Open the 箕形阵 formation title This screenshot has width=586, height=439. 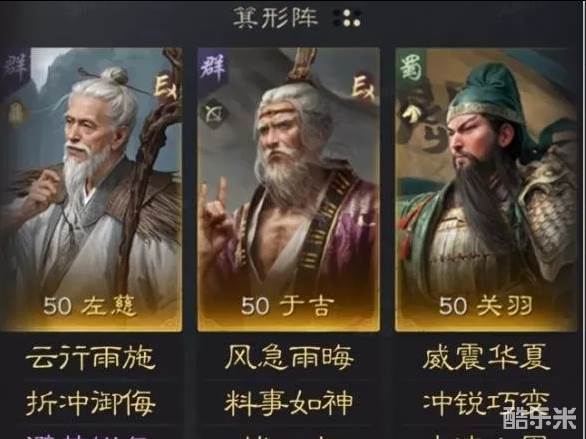point(275,18)
